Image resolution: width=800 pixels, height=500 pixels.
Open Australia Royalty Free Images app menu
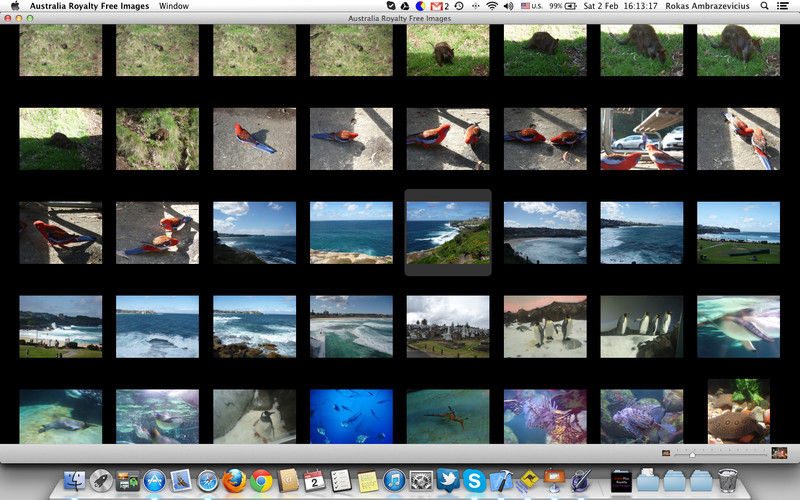(89, 6)
